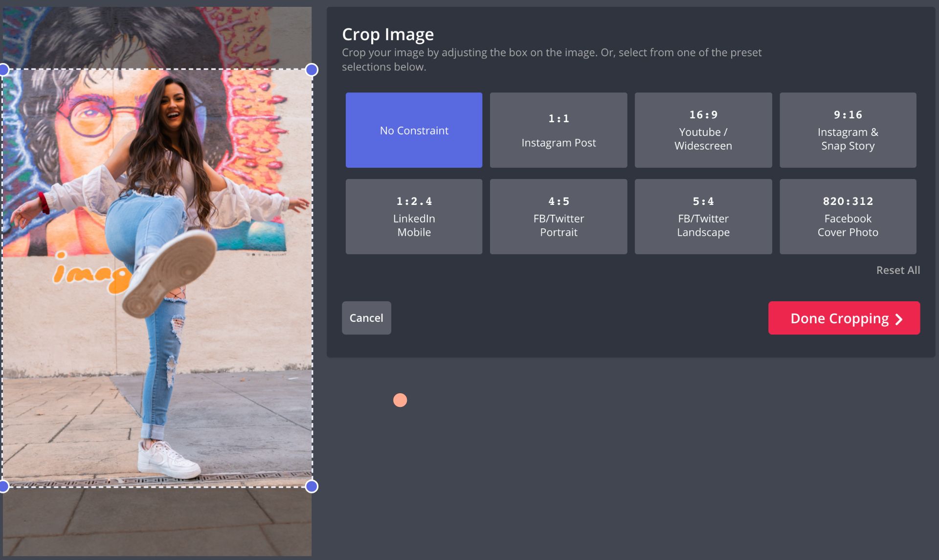939x560 pixels.
Task: Select 5:4 FB/Twitter Landscape preset
Action: pyautogui.click(x=703, y=216)
